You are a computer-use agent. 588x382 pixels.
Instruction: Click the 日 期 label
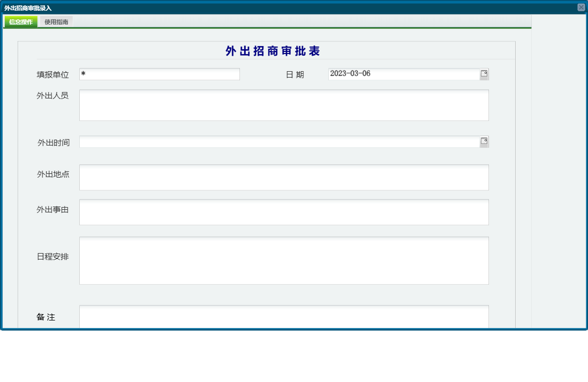295,75
